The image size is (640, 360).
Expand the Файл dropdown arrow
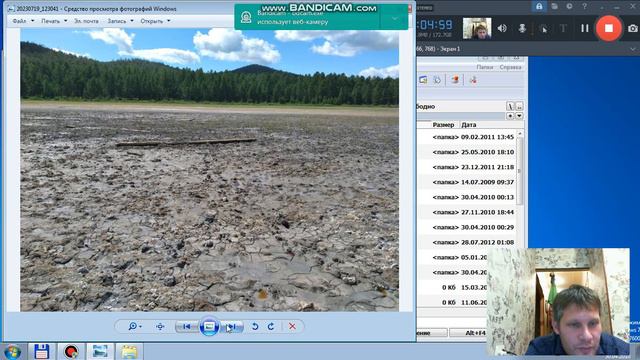(x=33, y=21)
